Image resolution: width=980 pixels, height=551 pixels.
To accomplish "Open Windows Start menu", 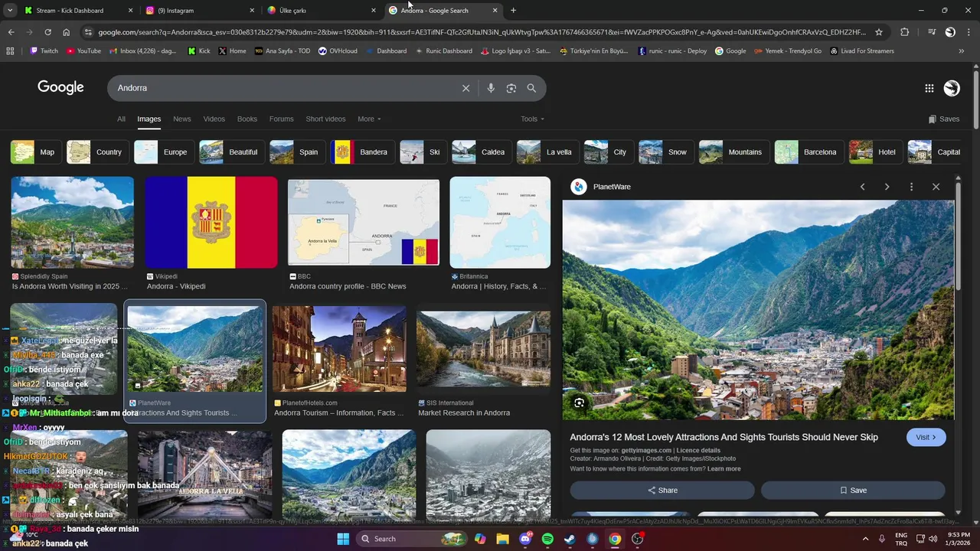I will coord(343,539).
